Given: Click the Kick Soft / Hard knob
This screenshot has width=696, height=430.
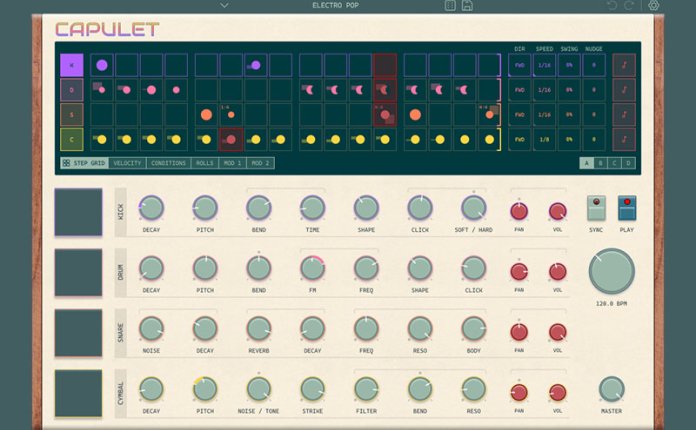Looking at the screenshot, I should click(x=474, y=208).
